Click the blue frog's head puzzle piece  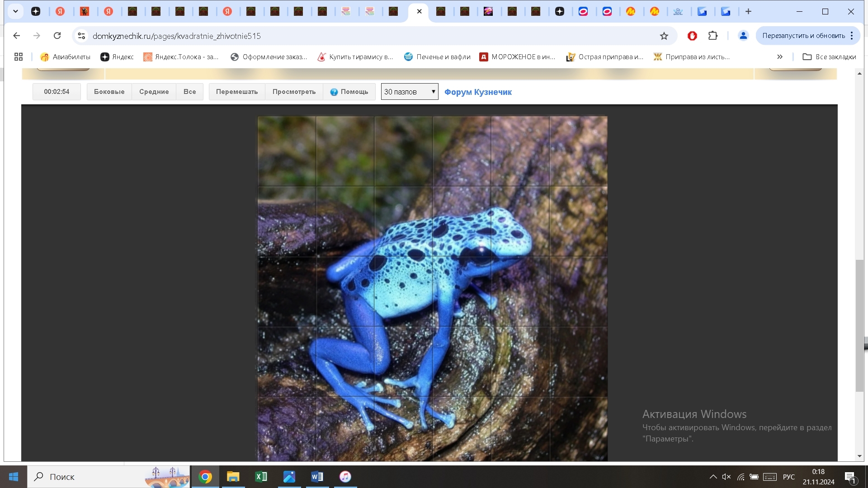coord(520,221)
